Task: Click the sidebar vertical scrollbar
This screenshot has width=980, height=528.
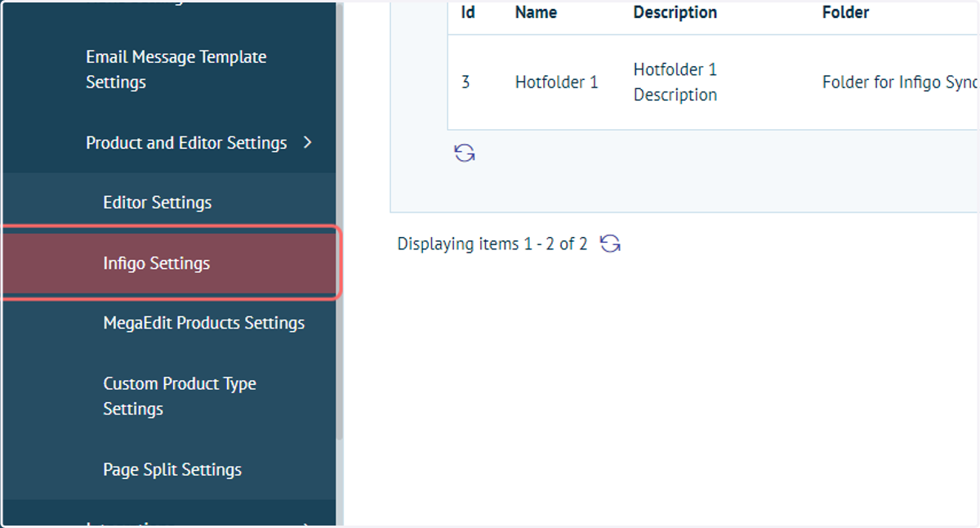Action: [x=340, y=221]
